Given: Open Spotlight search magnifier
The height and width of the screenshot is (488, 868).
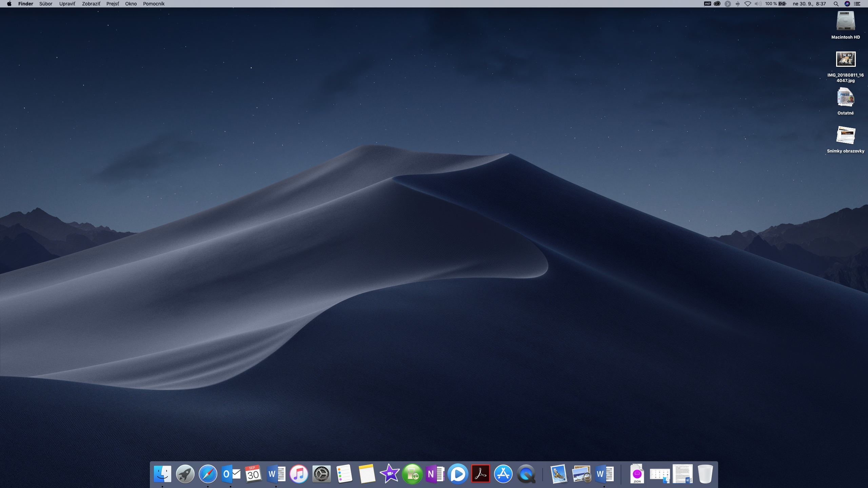Looking at the screenshot, I should (x=836, y=4).
